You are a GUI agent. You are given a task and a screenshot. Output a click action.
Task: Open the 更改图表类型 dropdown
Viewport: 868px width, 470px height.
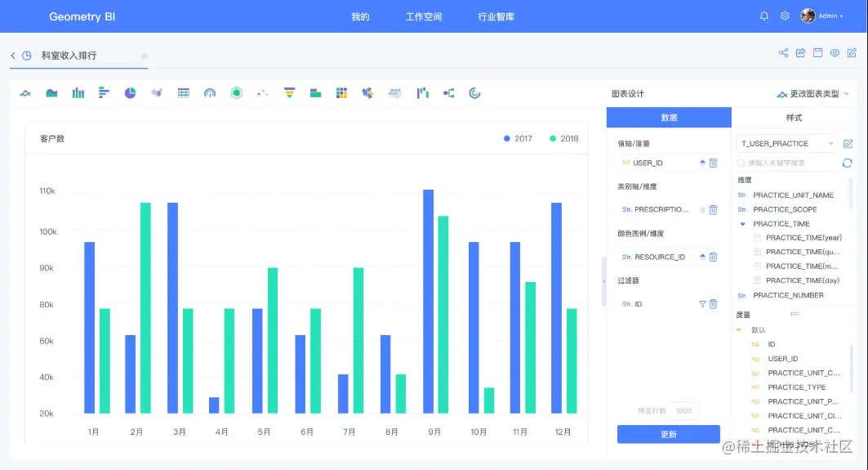point(812,94)
